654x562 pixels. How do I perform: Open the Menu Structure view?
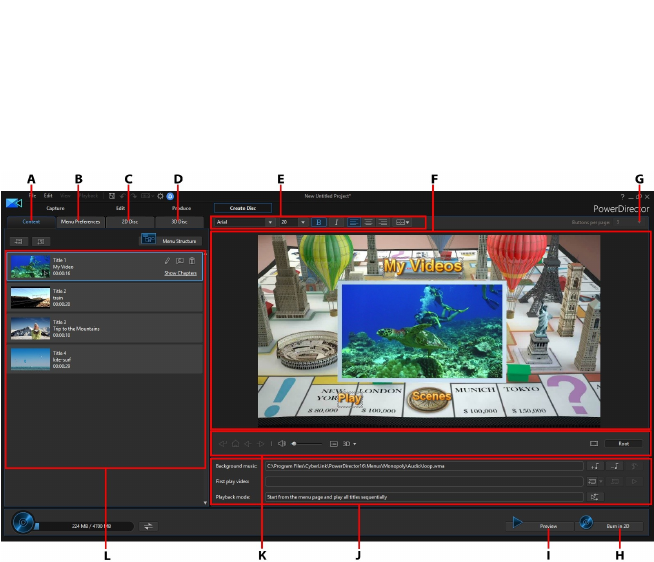click(171, 241)
